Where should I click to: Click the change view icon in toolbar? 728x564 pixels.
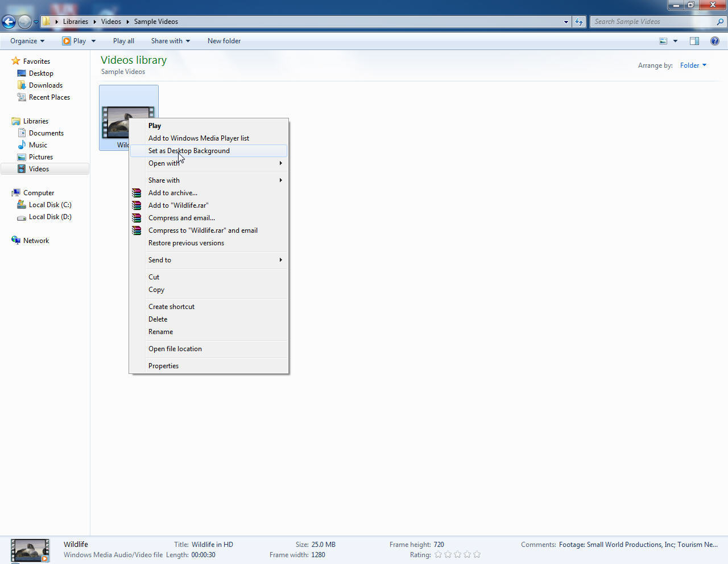click(x=663, y=41)
